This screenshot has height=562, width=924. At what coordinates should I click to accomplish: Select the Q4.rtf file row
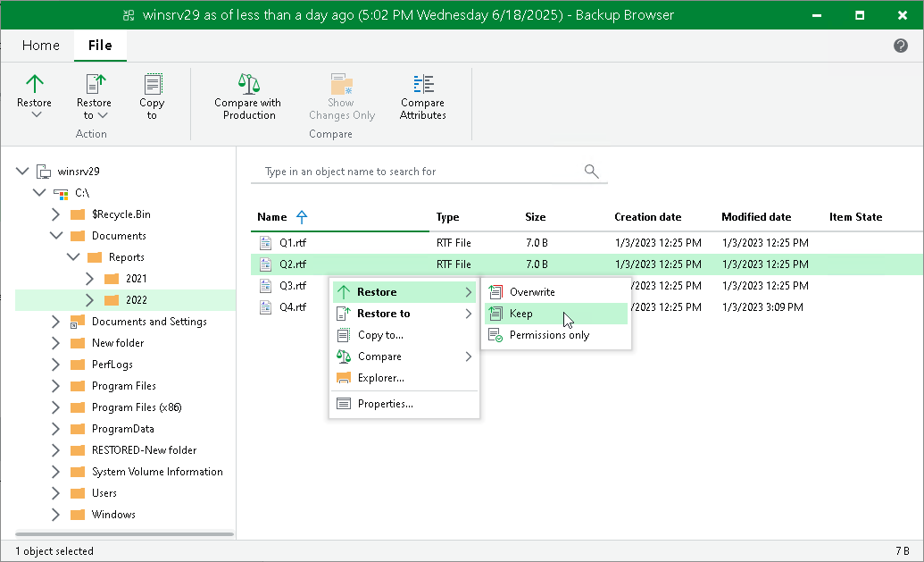(587, 307)
